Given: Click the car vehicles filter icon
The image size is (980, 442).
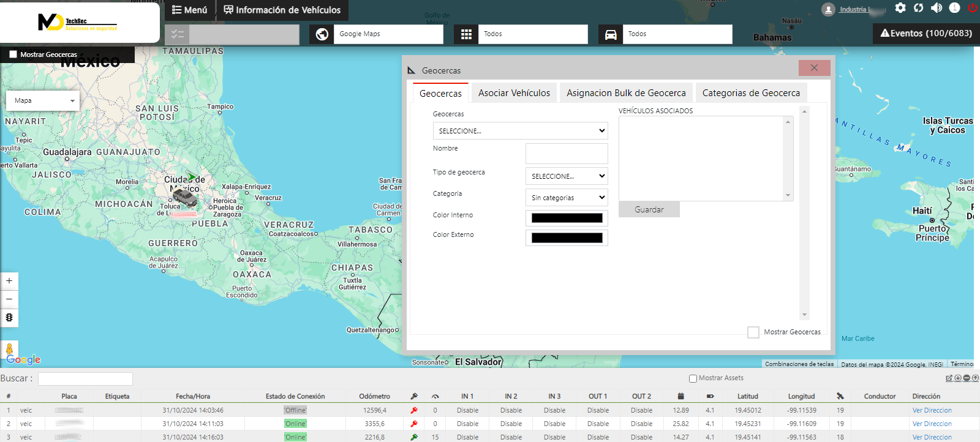Looking at the screenshot, I should (611, 34).
